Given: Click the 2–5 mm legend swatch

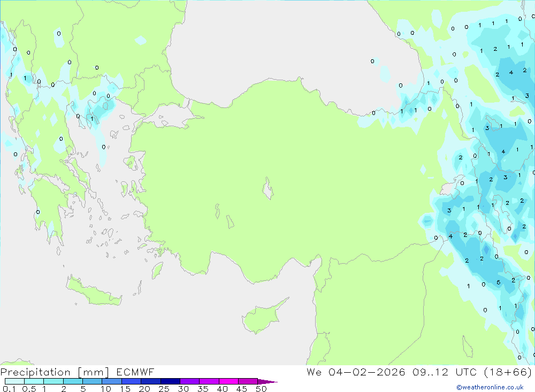Looking at the screenshot, I should (x=73, y=381).
